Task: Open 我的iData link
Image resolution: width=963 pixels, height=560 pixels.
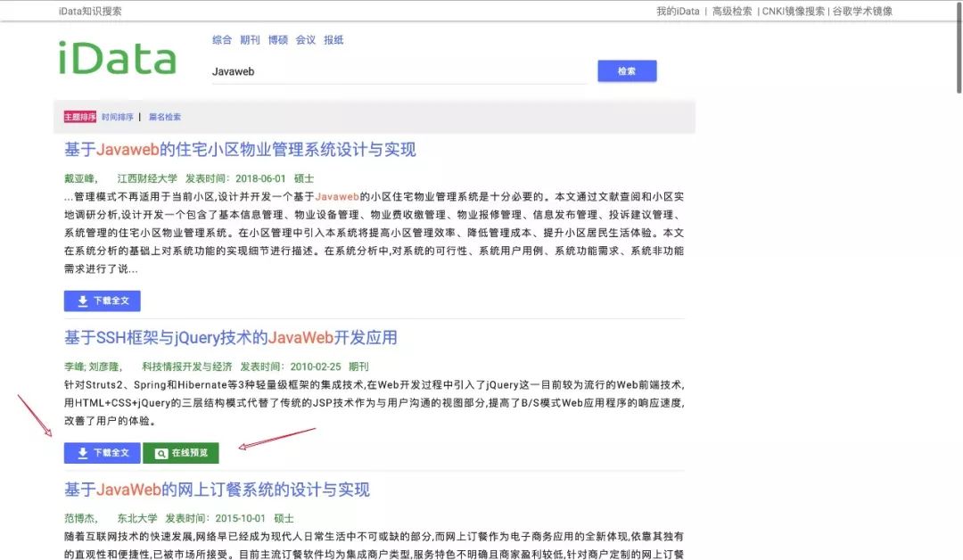Action: [678, 11]
